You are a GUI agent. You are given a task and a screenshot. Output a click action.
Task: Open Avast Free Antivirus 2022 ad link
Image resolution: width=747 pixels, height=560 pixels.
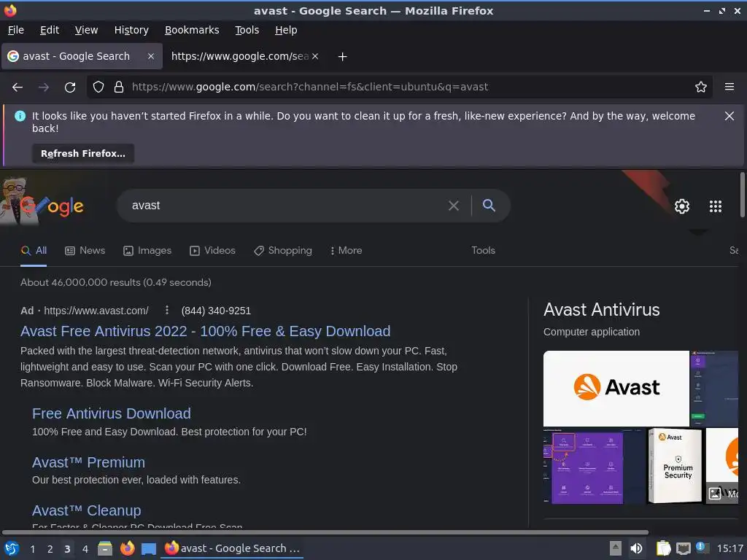pyautogui.click(x=205, y=331)
